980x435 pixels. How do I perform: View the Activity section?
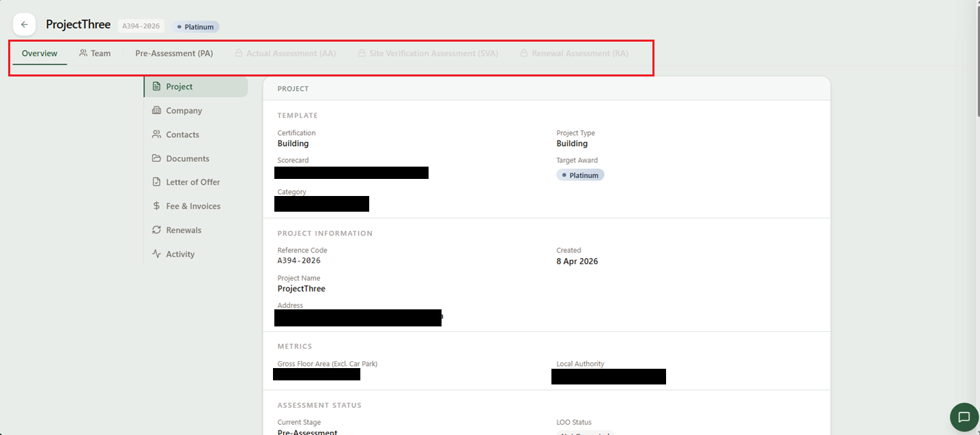pyautogui.click(x=196, y=254)
